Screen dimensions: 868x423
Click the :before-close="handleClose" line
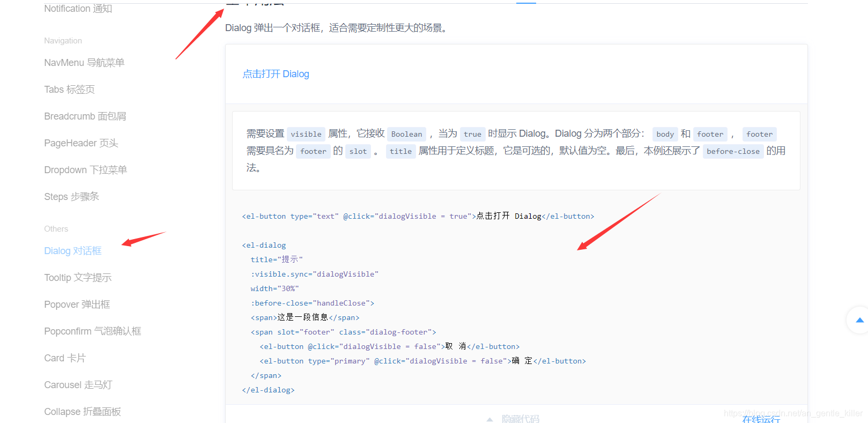click(313, 303)
